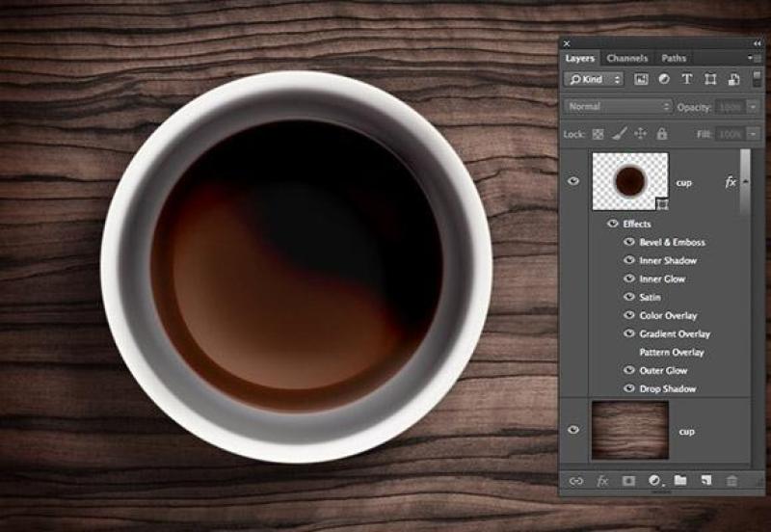Screen dimensions: 771x532
Task: Open the Kind filter dropdown
Action: click(594, 79)
